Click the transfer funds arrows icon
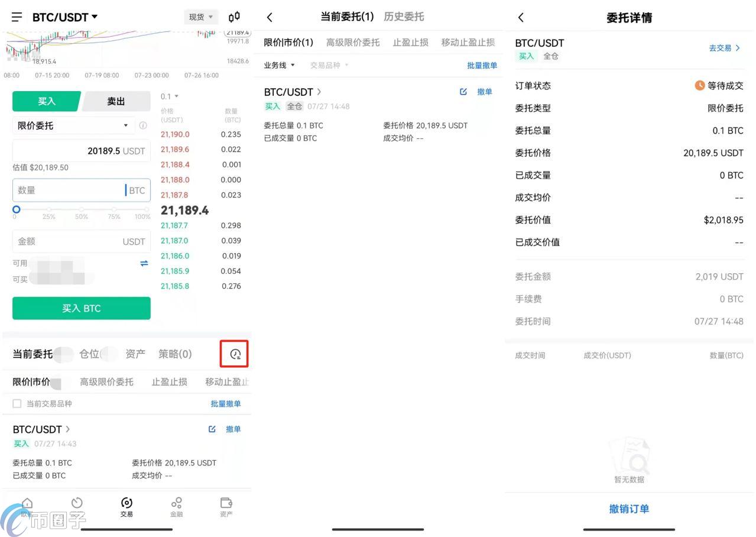Viewport: 756px width, 537px height. tap(144, 263)
